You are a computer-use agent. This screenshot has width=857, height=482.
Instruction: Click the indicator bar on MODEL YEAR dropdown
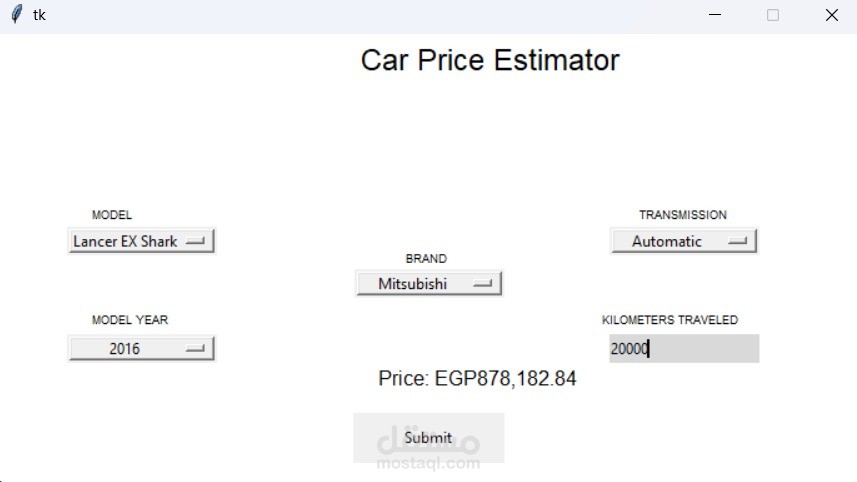(195, 348)
